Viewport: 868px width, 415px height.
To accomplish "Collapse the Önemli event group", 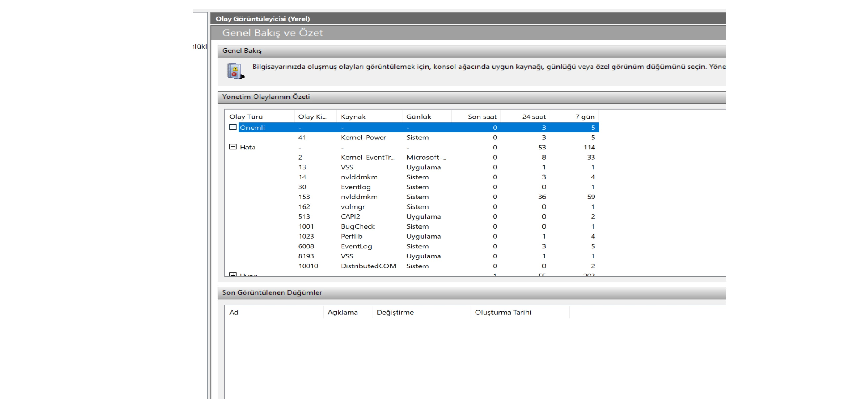I will 233,127.
